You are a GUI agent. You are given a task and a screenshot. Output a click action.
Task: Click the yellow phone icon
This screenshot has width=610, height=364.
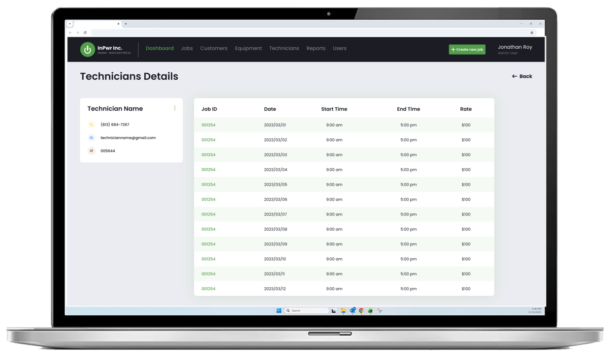point(91,125)
